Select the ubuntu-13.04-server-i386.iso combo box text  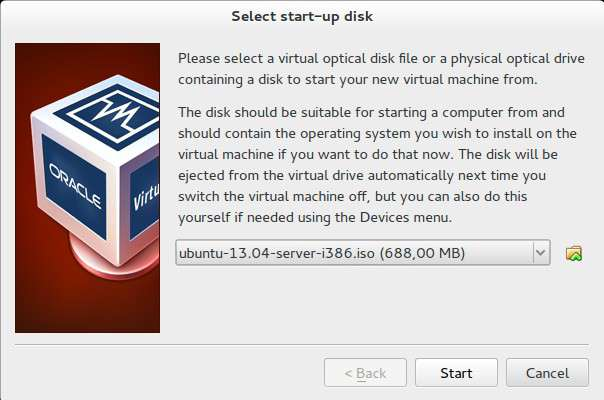coord(277,253)
